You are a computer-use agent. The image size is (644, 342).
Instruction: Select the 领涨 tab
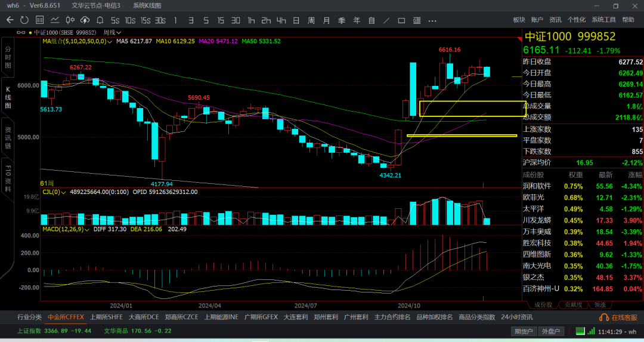point(600,304)
